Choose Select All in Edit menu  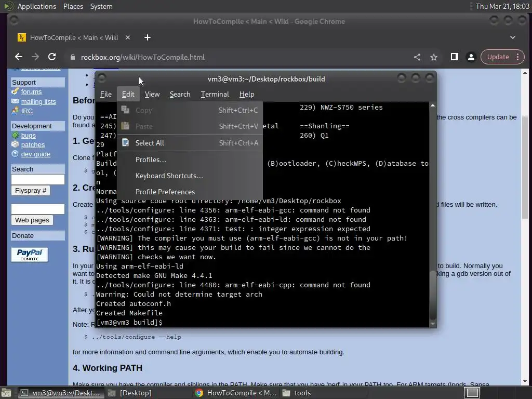click(190, 143)
